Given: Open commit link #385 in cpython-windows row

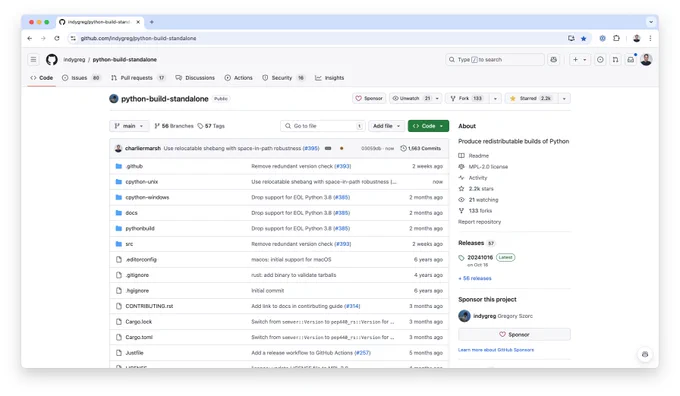Looking at the screenshot, I should [x=342, y=197].
